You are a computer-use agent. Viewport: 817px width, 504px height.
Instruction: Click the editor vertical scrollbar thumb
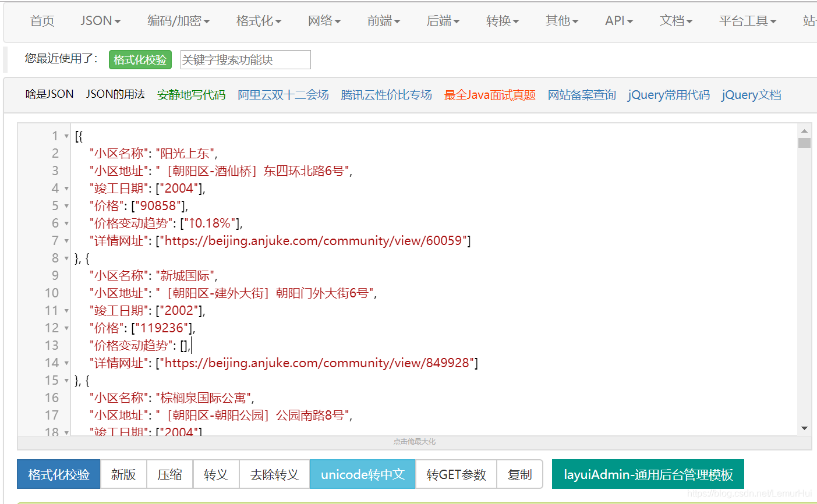(804, 143)
